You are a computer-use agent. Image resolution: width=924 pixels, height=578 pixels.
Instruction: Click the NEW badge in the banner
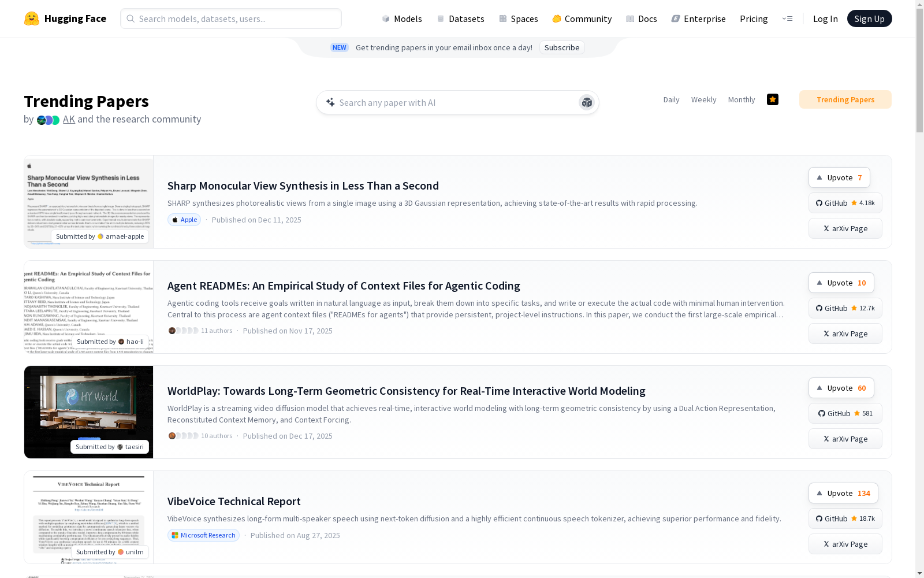pyautogui.click(x=340, y=47)
